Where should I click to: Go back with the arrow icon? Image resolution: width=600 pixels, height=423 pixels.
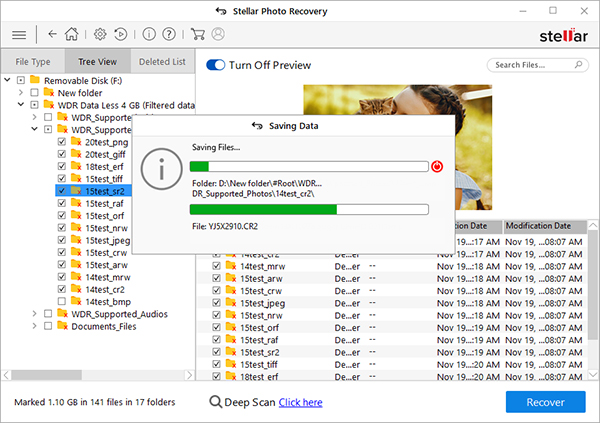point(52,34)
